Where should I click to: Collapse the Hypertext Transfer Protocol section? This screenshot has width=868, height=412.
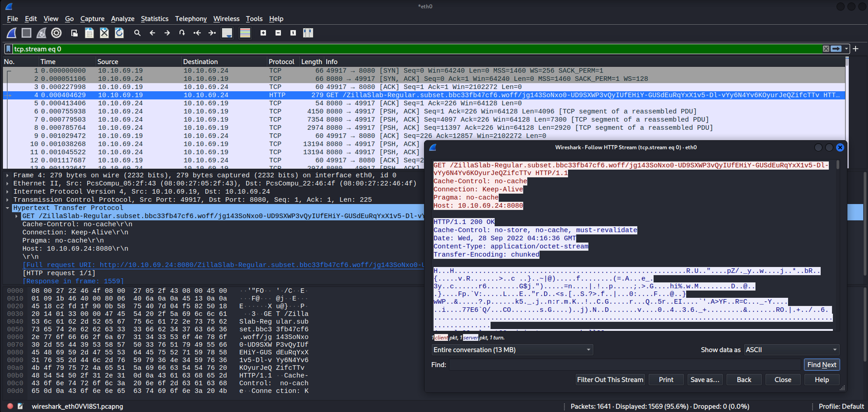click(7, 208)
